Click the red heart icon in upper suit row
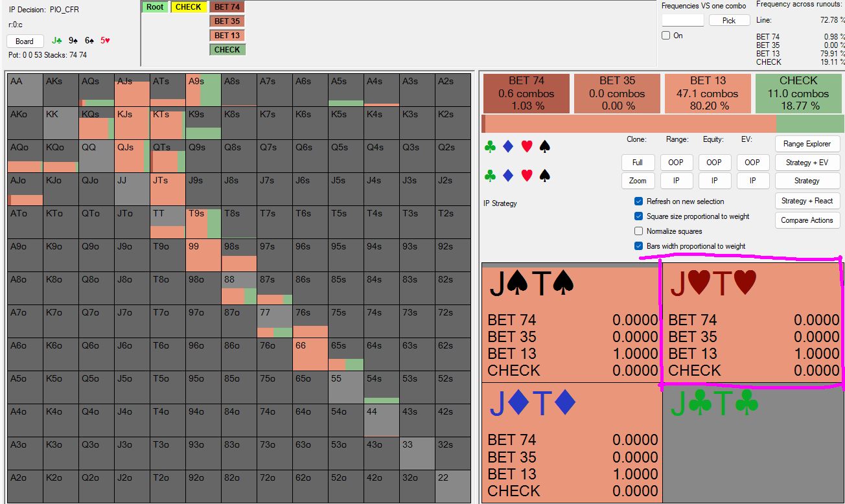The image size is (845, 504). coord(527,147)
